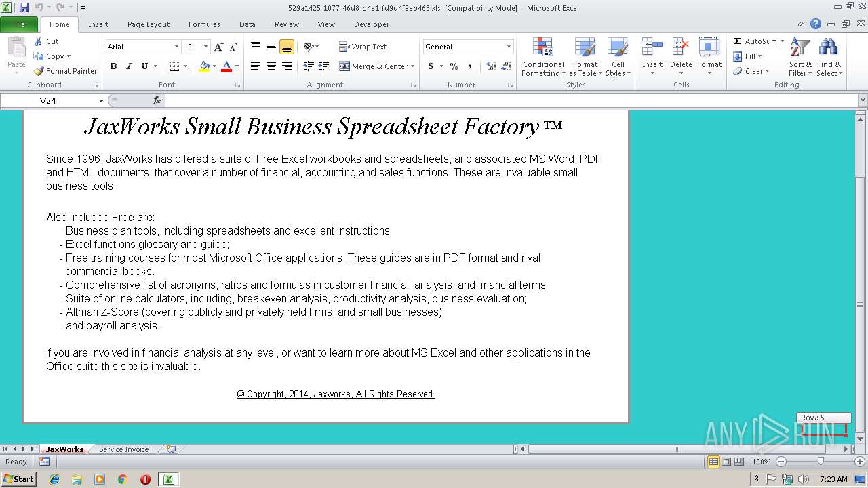Apply the Borders icon
The image size is (868, 488).
tap(174, 66)
